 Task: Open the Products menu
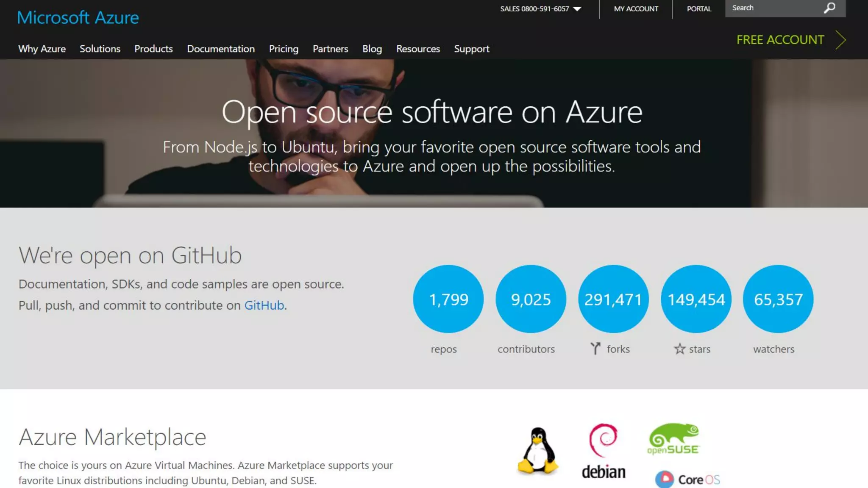153,49
